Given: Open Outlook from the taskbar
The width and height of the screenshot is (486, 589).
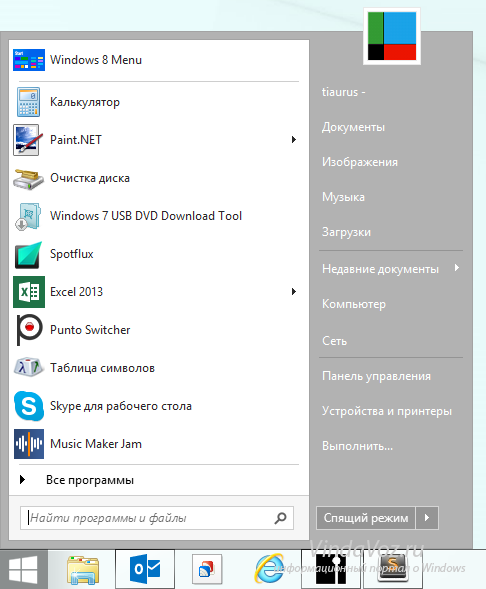Looking at the screenshot, I should (145, 569).
